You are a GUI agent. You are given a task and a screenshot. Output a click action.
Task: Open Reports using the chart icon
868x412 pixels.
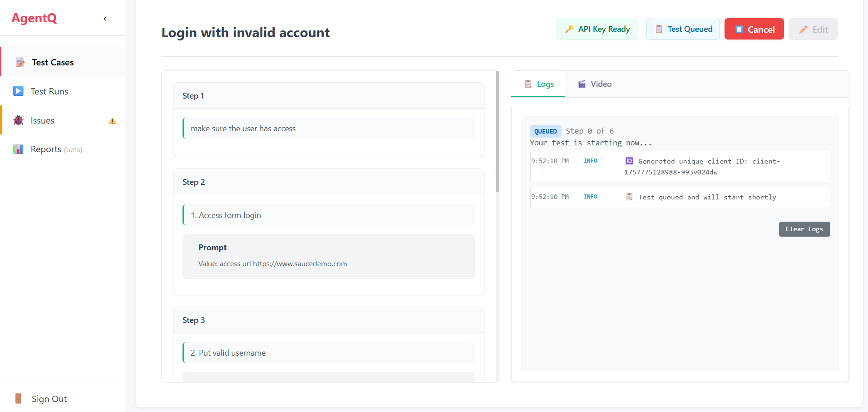tap(18, 149)
